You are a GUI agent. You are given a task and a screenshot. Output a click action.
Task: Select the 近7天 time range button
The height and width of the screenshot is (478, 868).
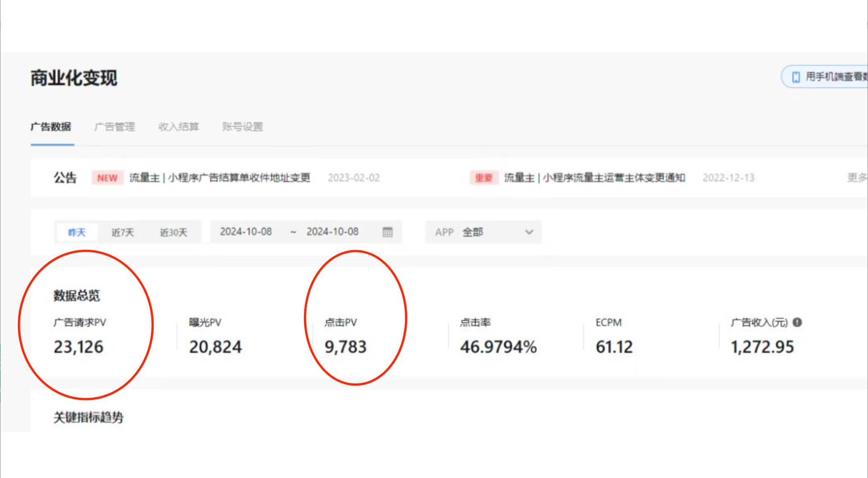[122, 231]
